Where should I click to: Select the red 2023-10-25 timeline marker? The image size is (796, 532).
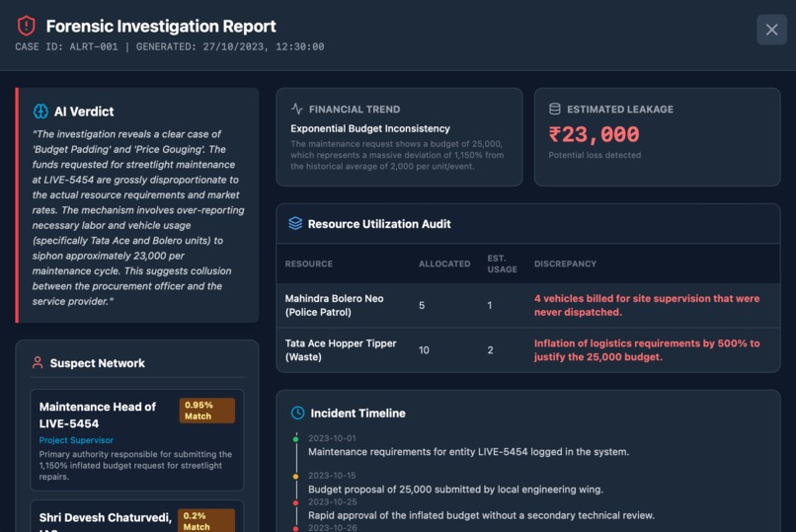296,502
